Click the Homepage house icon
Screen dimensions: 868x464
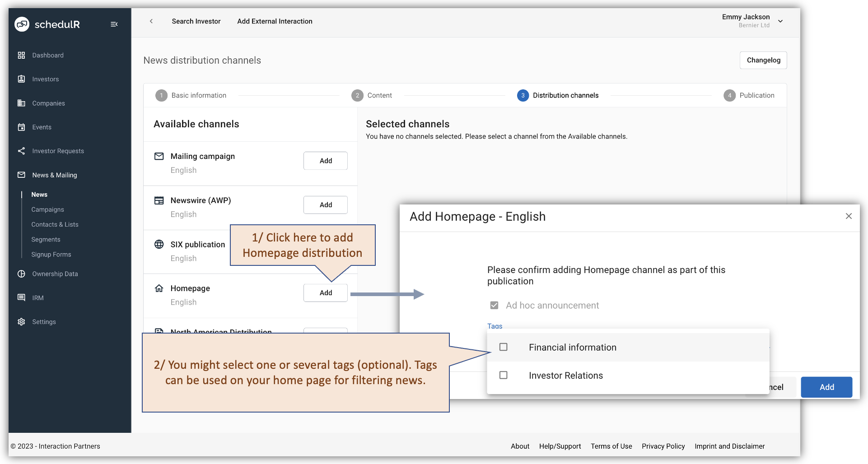tap(159, 288)
